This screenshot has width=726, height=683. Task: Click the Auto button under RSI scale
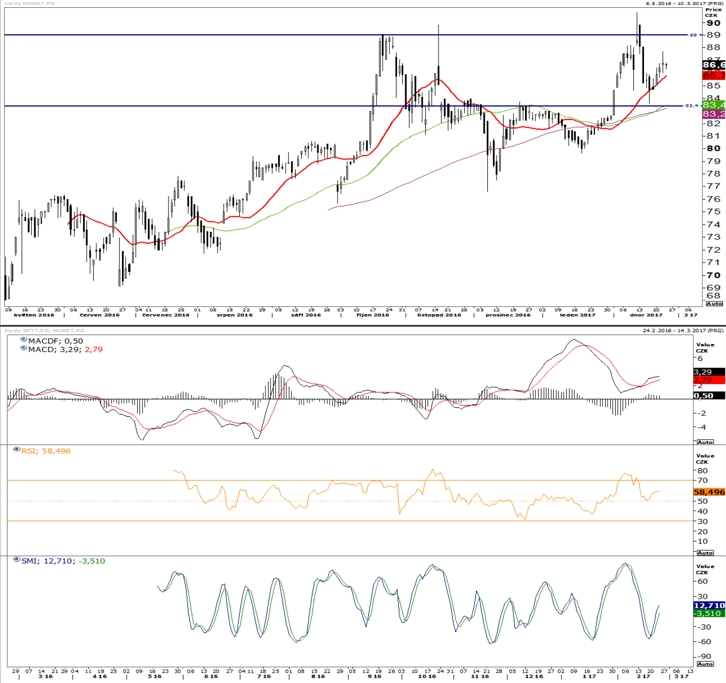(x=705, y=552)
